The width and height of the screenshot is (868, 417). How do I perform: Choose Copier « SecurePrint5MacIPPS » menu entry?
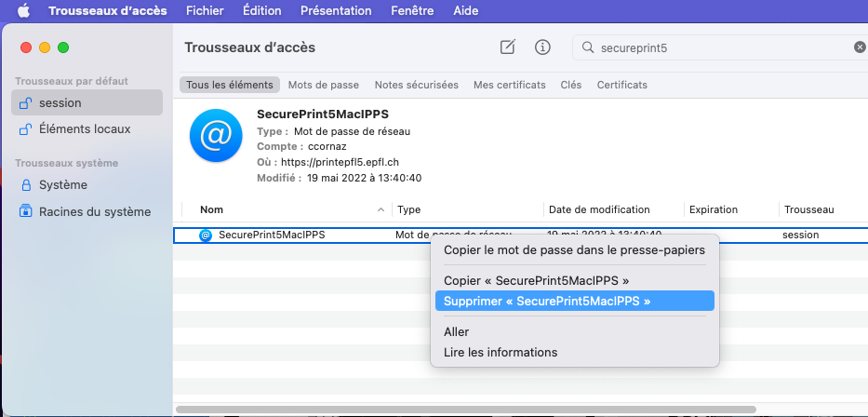pyautogui.click(x=574, y=281)
